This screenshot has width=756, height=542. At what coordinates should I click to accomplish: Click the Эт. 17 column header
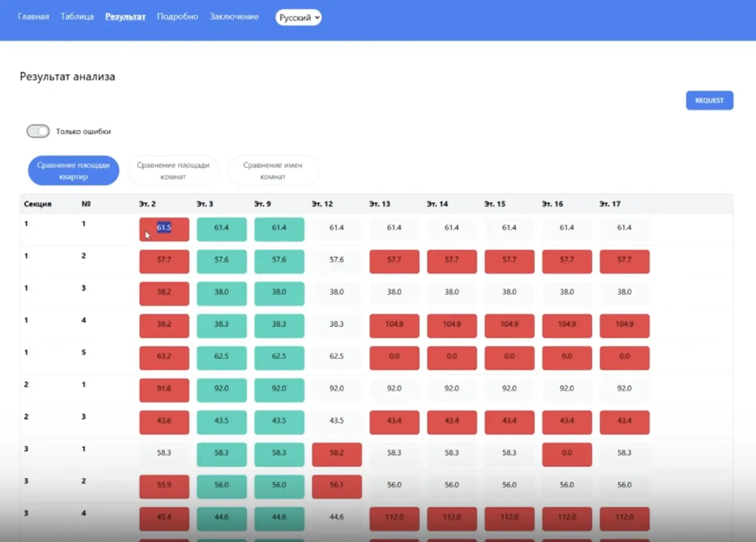pos(610,204)
